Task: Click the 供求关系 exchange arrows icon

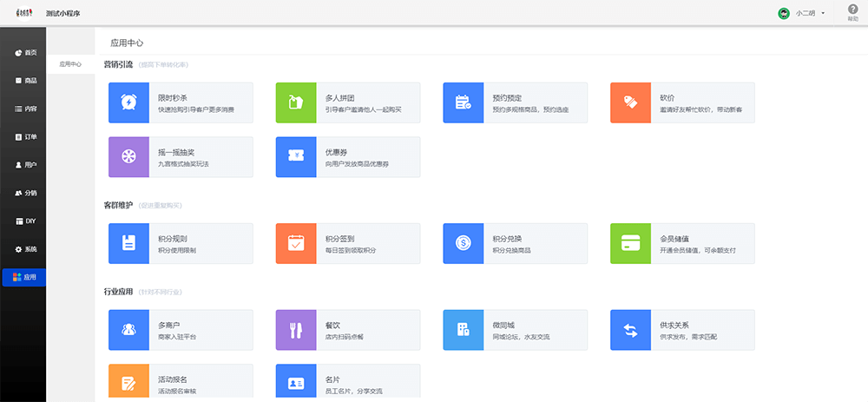Action: point(631,329)
